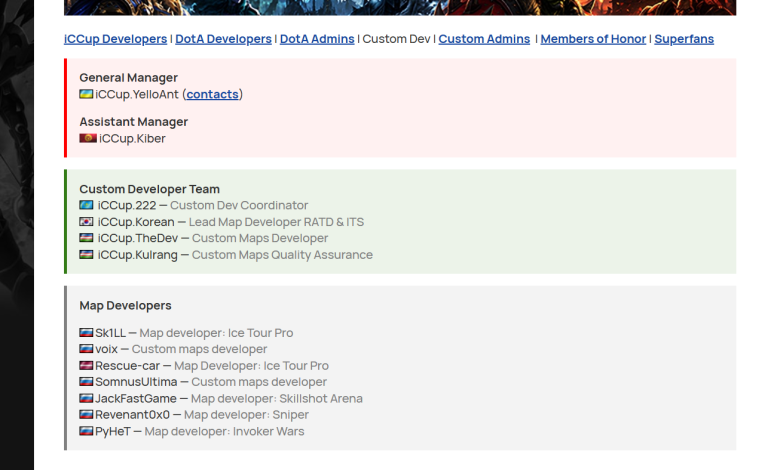The width and height of the screenshot is (768, 470).
Task: Select the Assistant Manager heading
Action: pyautogui.click(x=134, y=121)
